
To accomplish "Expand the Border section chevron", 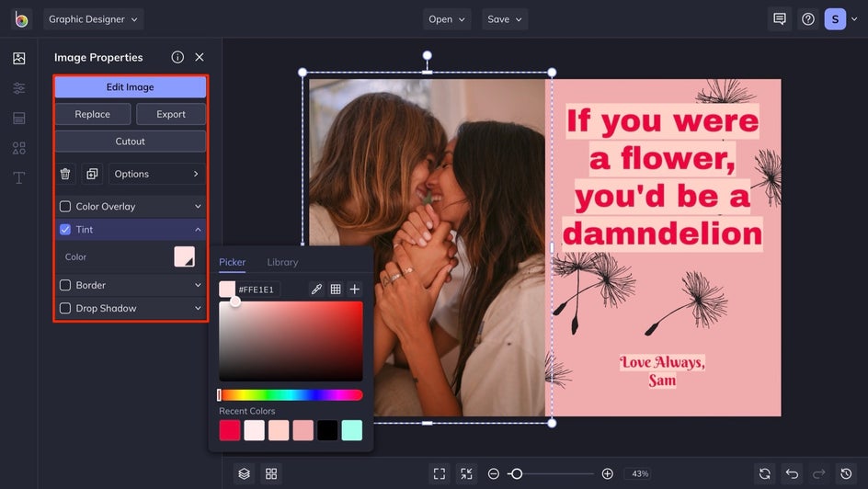I will 198,285.
